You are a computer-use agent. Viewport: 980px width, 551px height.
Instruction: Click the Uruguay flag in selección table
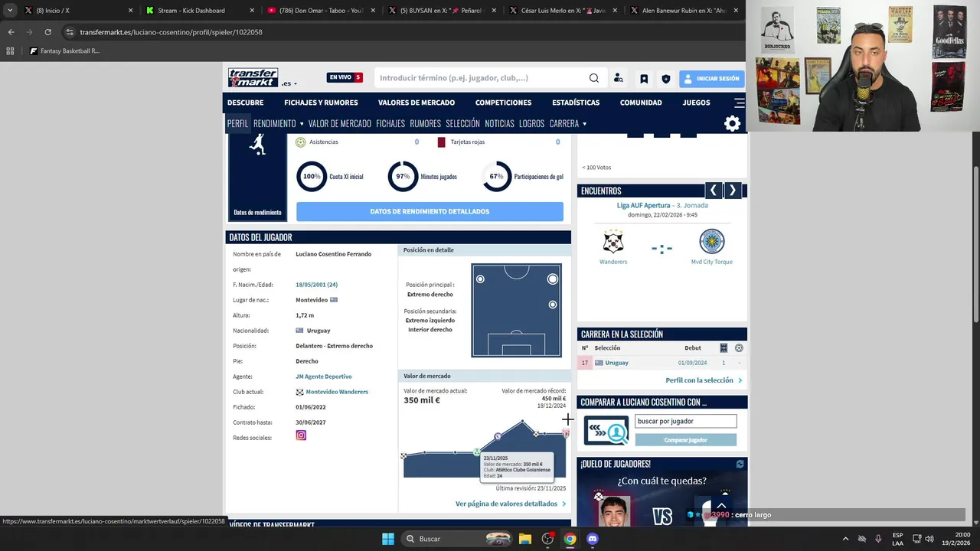click(x=599, y=363)
